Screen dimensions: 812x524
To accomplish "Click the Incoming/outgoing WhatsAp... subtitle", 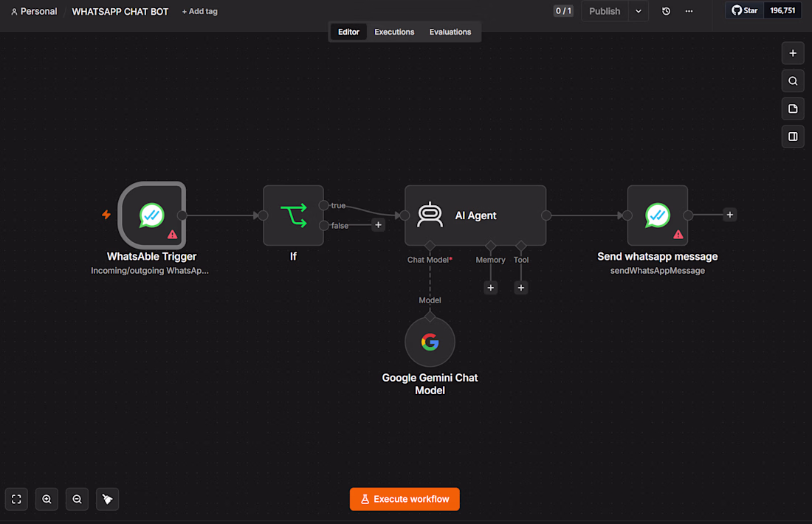I will tap(150, 271).
